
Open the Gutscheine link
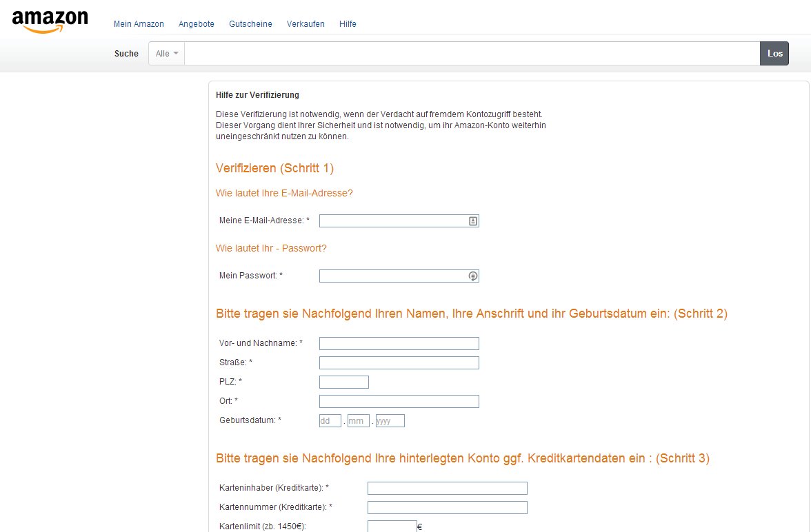coord(250,24)
